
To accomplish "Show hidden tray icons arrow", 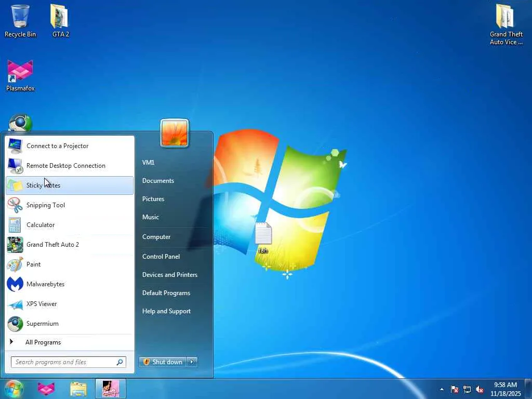I will pos(442,389).
